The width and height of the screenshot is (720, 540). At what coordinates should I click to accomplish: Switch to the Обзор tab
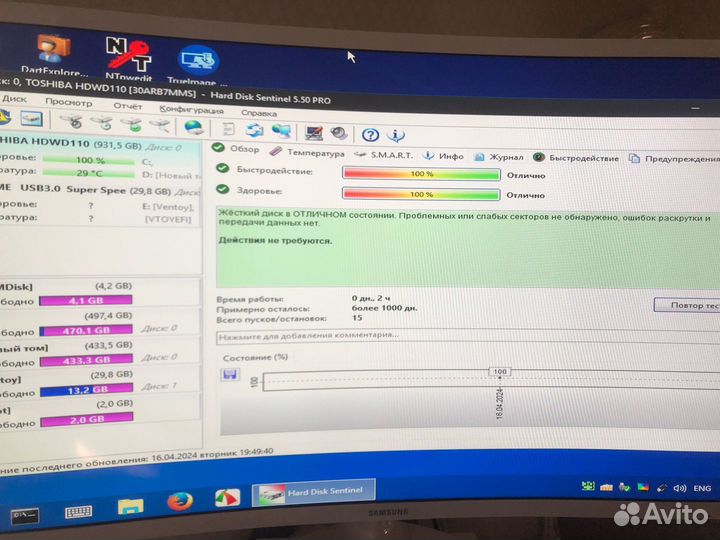click(x=236, y=148)
